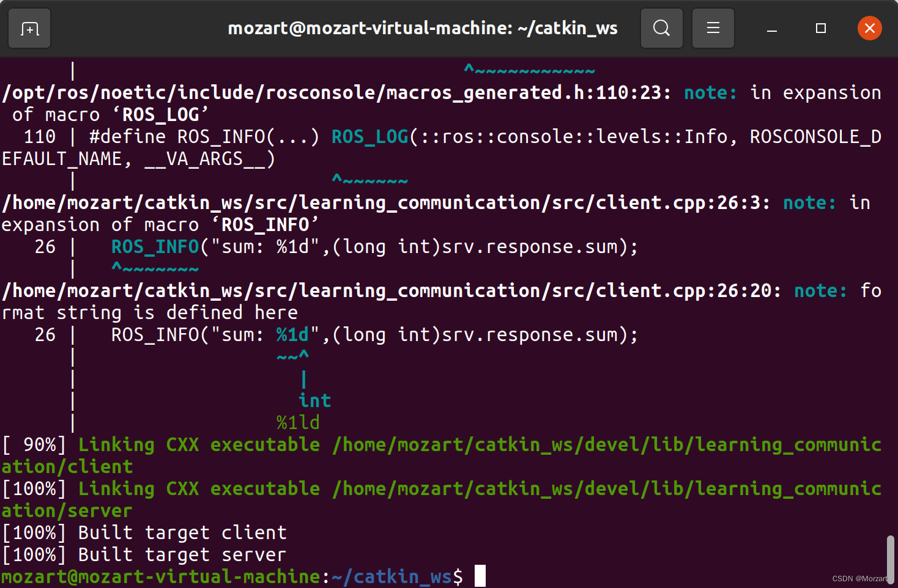Click the quoted 'ROS_INFO' macro name
The image size is (898, 588).
tap(265, 225)
